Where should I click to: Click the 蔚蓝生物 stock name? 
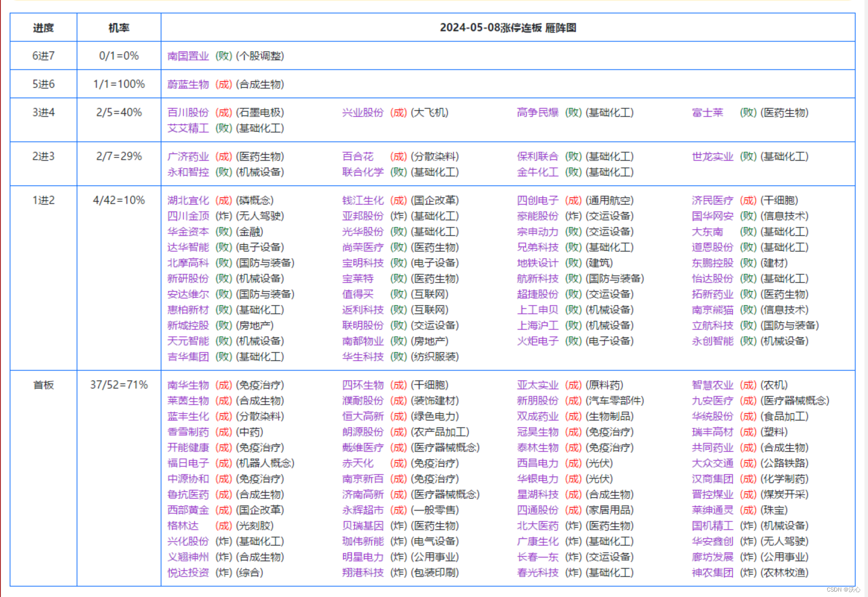[x=188, y=84]
